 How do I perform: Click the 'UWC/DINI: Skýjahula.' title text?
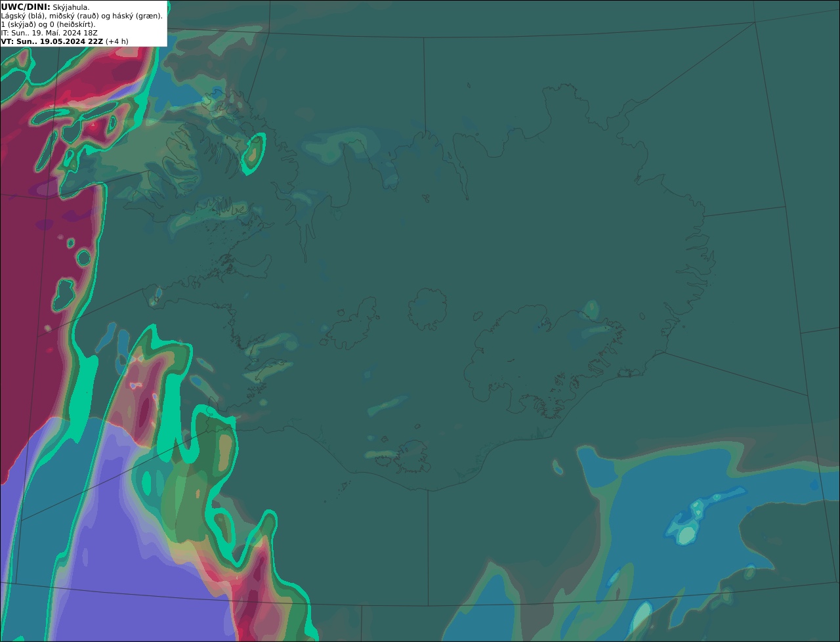point(45,7)
